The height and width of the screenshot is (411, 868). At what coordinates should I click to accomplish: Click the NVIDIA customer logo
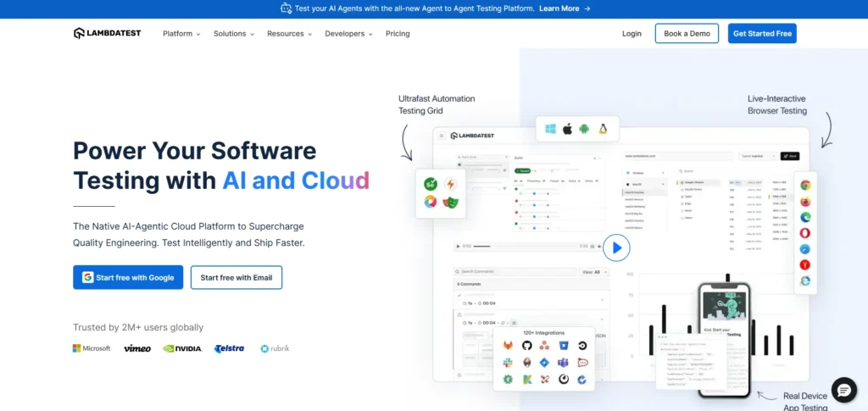tap(182, 348)
